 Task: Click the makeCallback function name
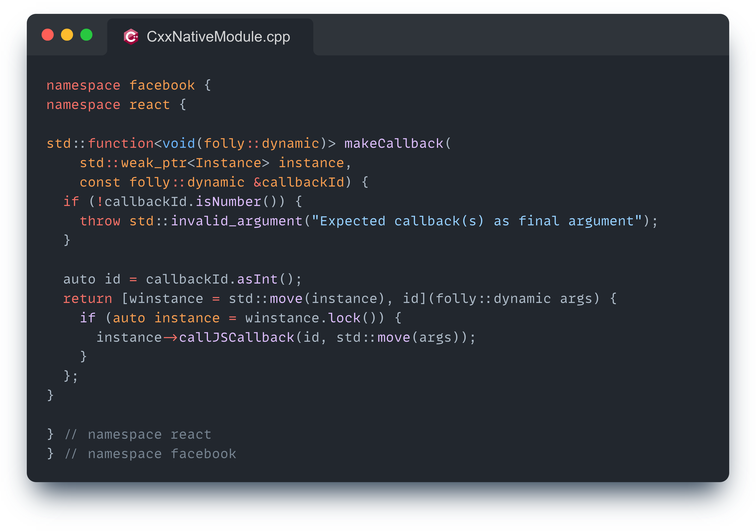[x=393, y=143]
